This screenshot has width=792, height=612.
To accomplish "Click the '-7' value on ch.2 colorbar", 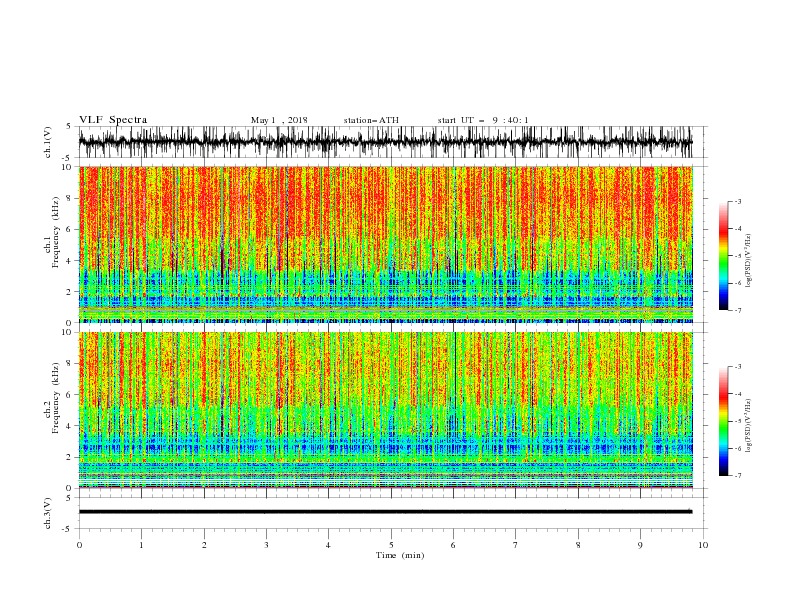I will (x=737, y=476).
